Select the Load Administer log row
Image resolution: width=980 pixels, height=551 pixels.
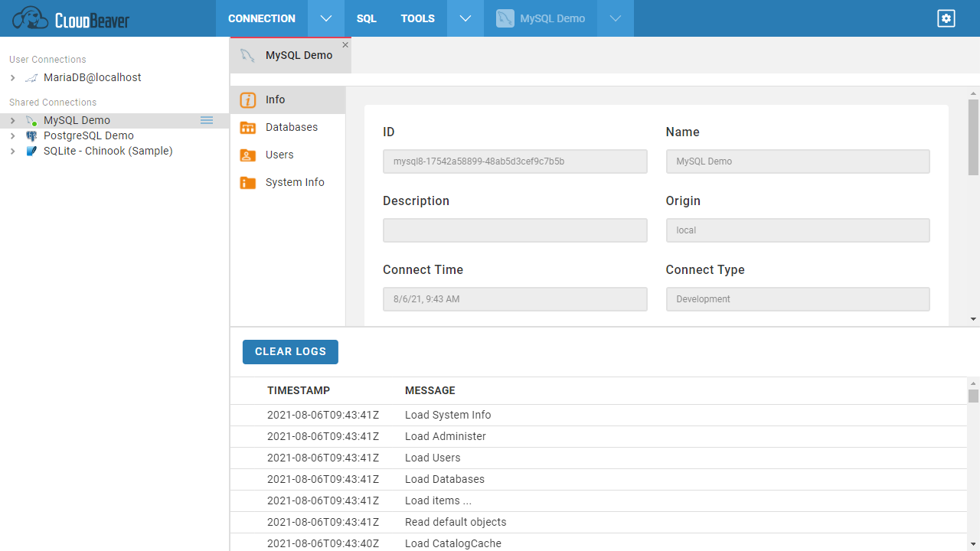[599, 436]
